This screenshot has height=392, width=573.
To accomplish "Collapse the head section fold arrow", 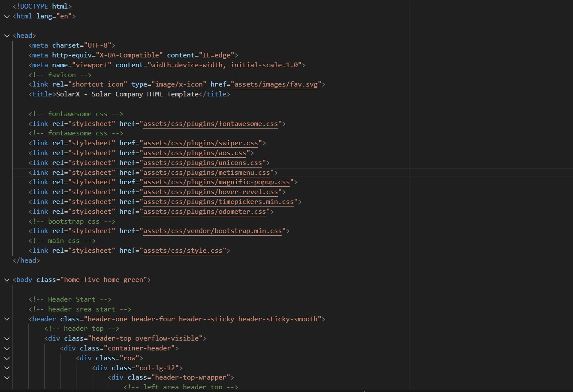I will point(6,36).
